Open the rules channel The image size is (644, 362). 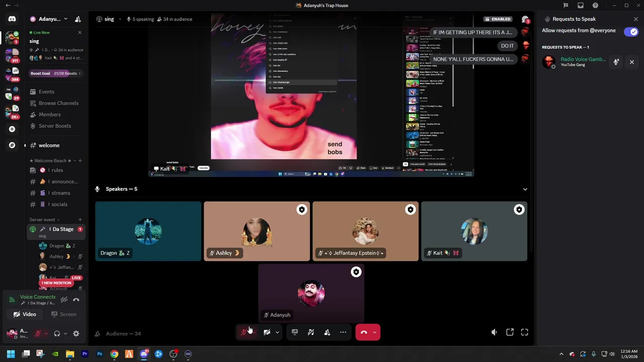(x=55, y=170)
